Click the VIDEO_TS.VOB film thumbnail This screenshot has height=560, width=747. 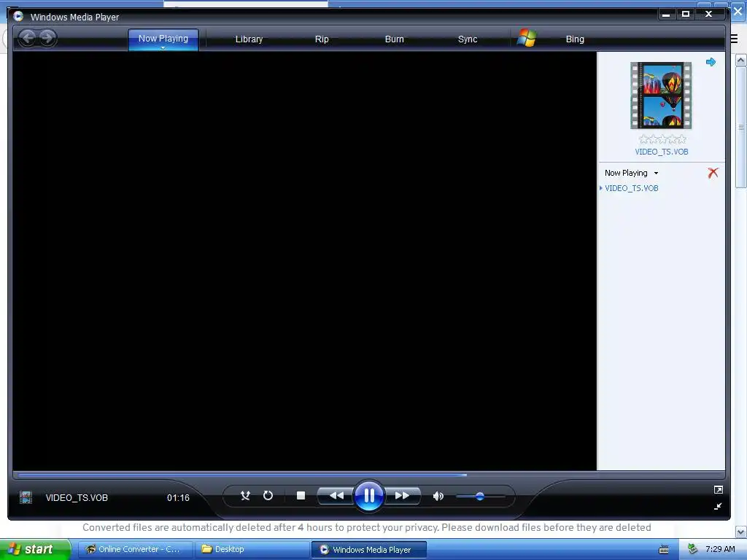pos(661,96)
